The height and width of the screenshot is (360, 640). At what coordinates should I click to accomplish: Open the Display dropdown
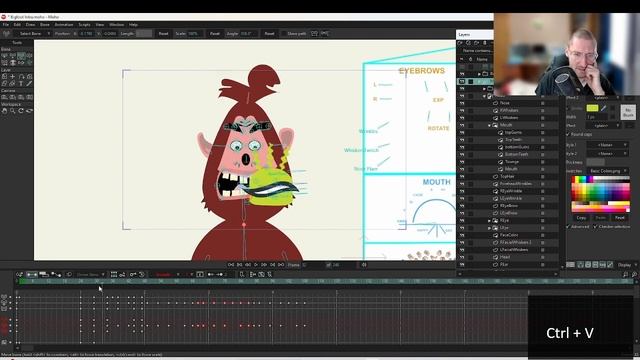pyautogui.click(x=627, y=265)
